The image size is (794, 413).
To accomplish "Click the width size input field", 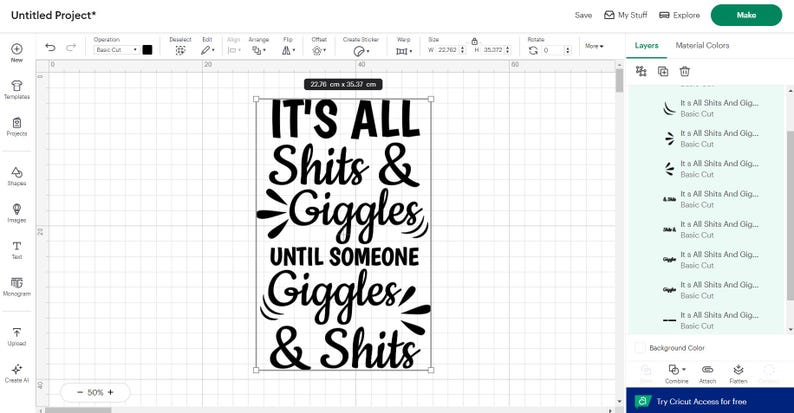I will [447, 50].
